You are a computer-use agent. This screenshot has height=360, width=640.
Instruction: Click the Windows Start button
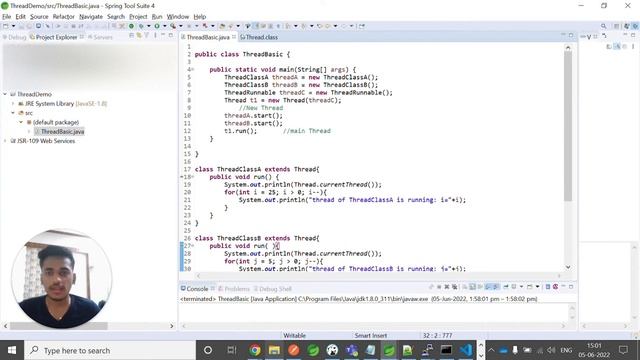point(12,350)
